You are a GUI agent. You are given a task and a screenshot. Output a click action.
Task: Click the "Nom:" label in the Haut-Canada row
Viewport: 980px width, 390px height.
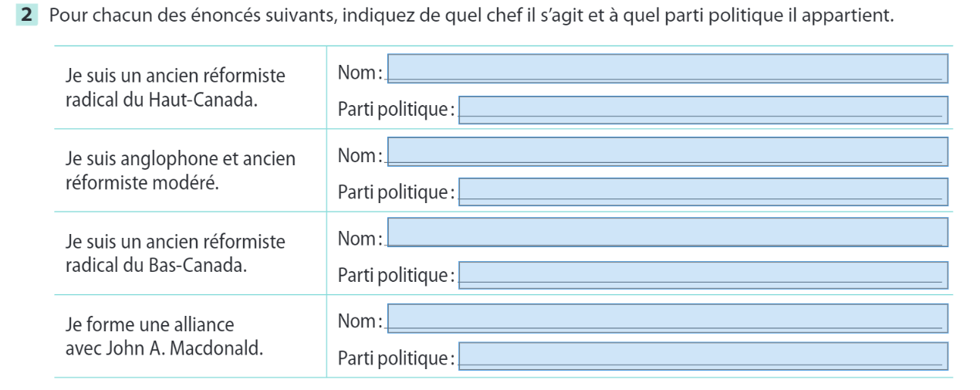pos(361,73)
